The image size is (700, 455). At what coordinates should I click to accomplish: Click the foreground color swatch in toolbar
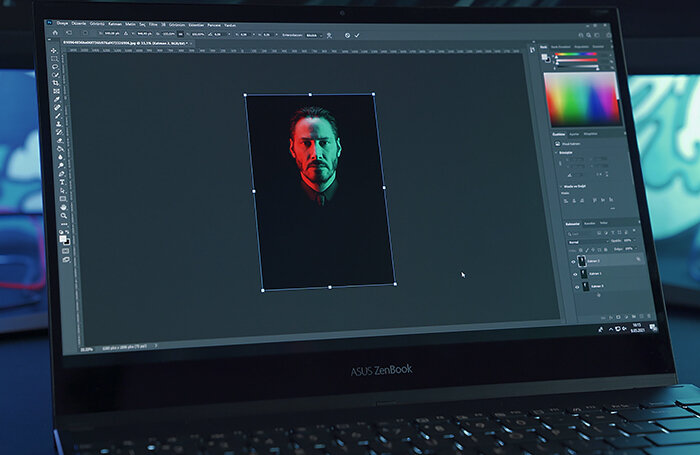coord(63,238)
